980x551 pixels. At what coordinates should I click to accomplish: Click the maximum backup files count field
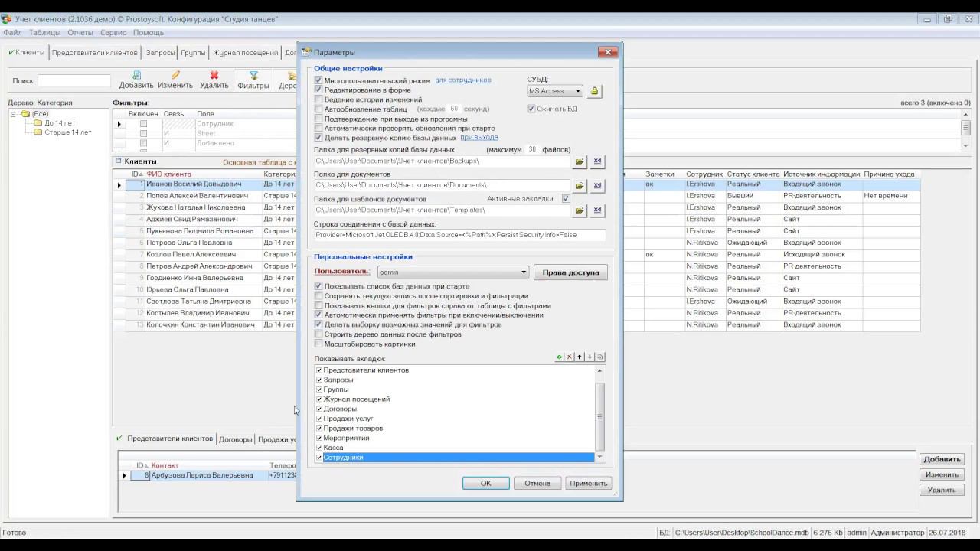pos(532,150)
